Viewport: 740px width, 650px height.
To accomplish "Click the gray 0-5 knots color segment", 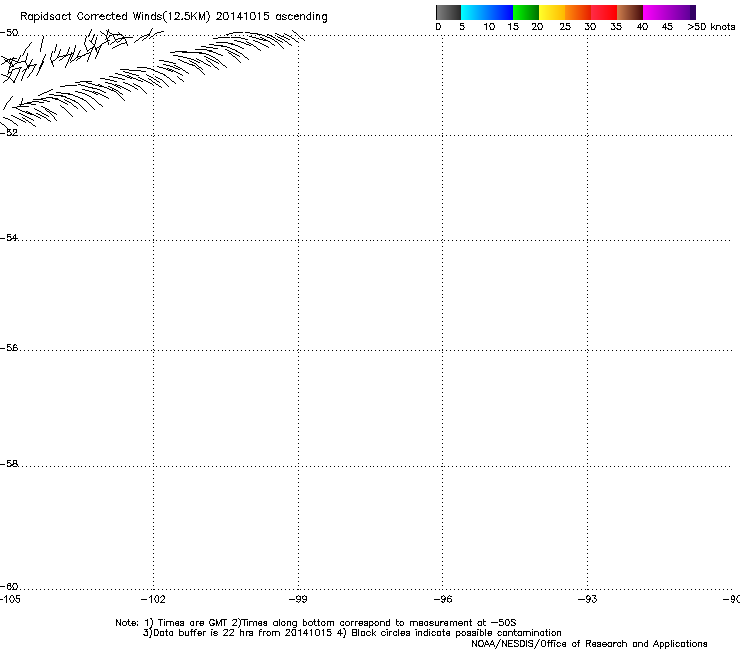I will tap(448, 12).
